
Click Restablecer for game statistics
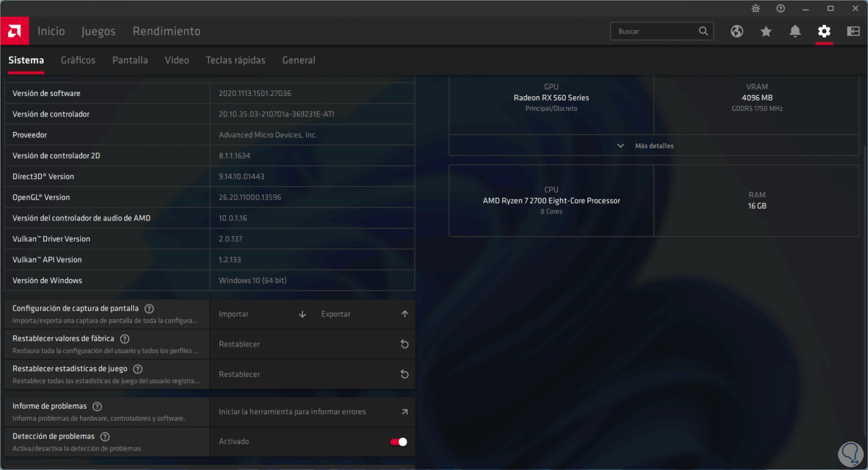tap(312, 374)
